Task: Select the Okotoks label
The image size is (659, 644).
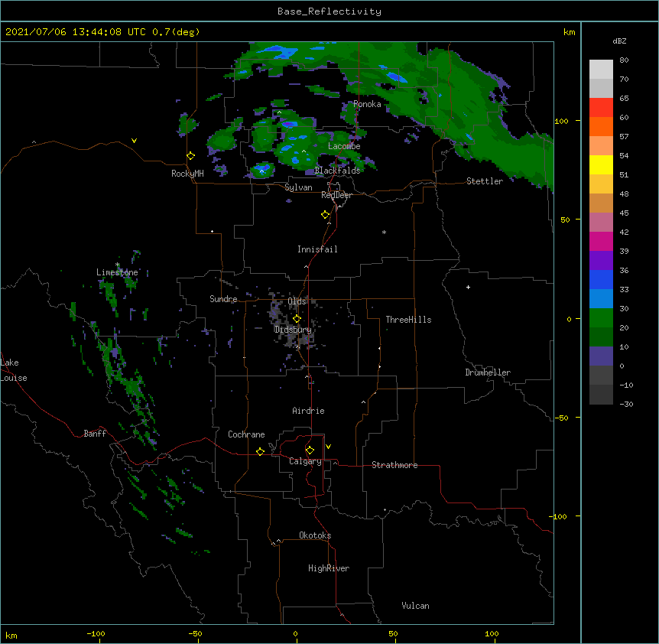Action: (315, 535)
